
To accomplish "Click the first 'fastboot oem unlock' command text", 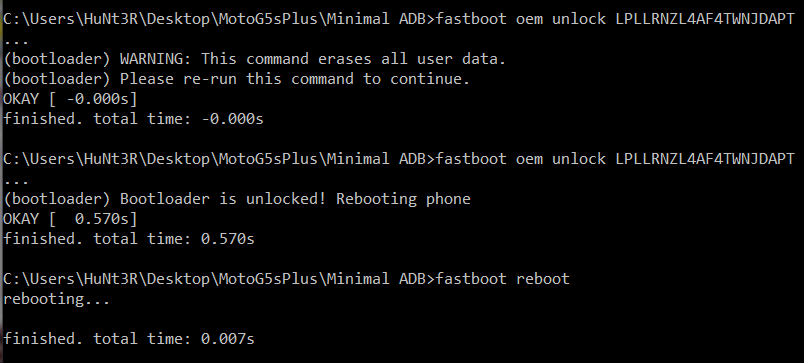I will [520, 19].
